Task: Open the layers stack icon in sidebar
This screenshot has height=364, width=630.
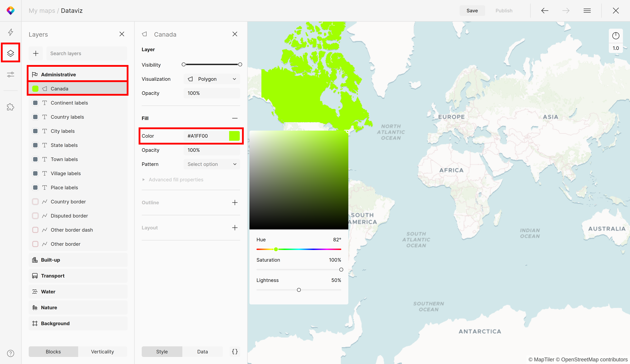Action: click(10, 53)
